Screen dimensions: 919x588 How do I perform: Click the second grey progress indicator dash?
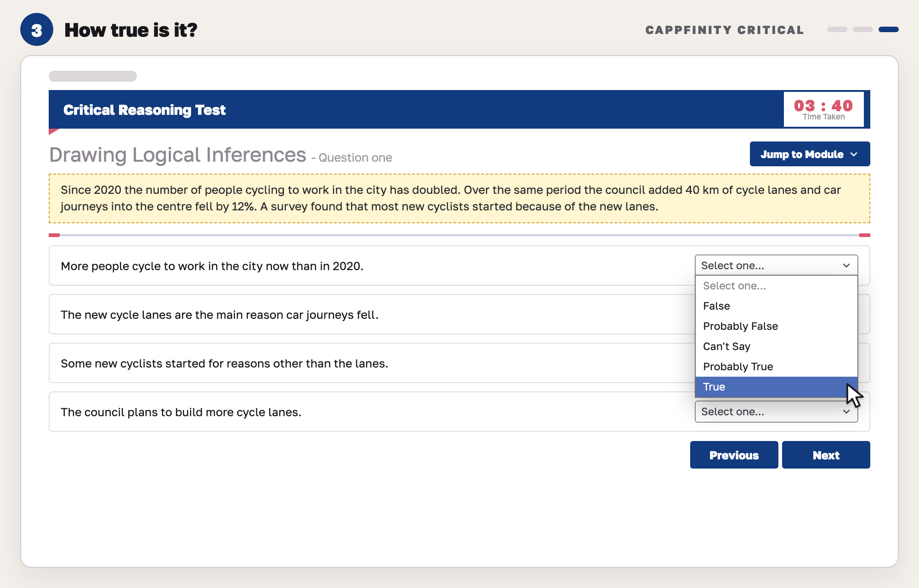point(862,29)
